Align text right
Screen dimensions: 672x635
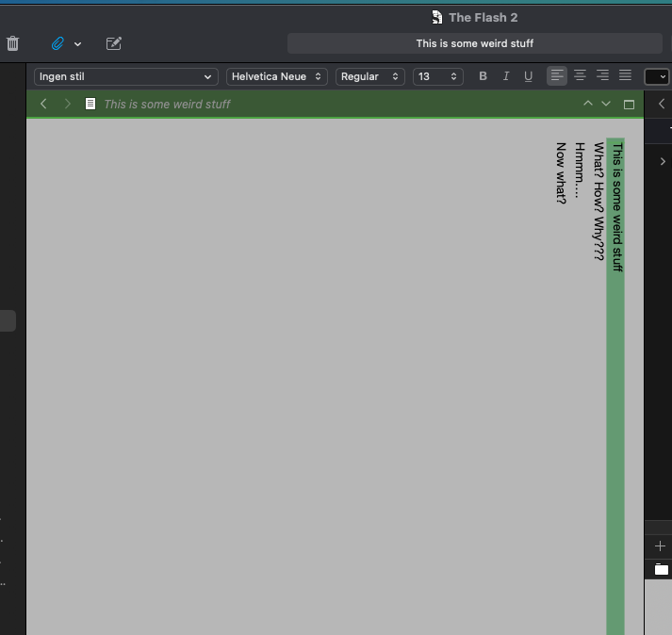(x=602, y=75)
